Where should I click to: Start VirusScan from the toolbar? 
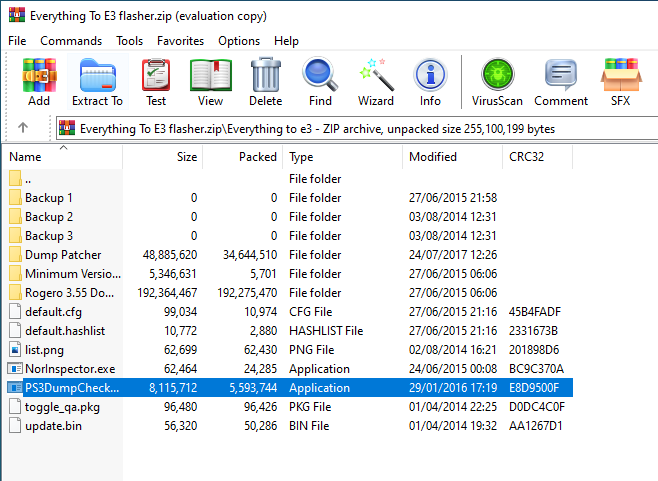coord(497,81)
